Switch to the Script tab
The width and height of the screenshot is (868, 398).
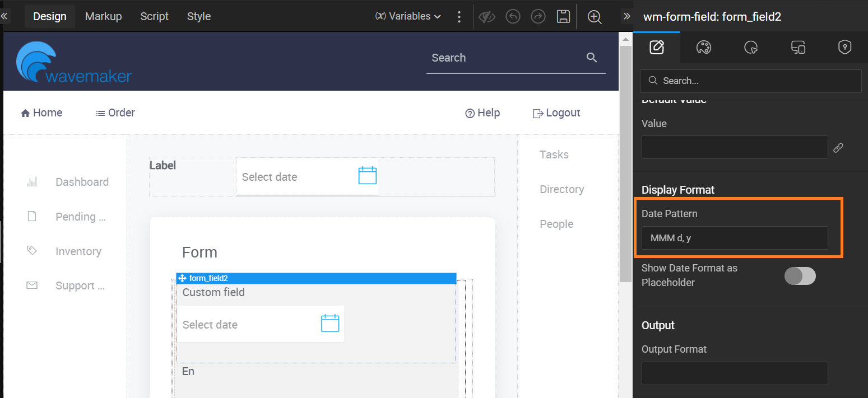click(x=154, y=16)
